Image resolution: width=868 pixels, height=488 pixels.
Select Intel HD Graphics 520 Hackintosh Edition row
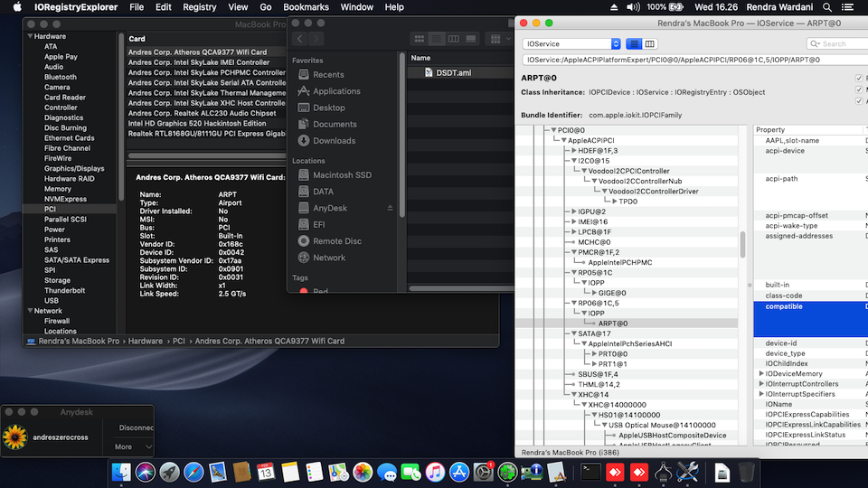(x=206, y=124)
